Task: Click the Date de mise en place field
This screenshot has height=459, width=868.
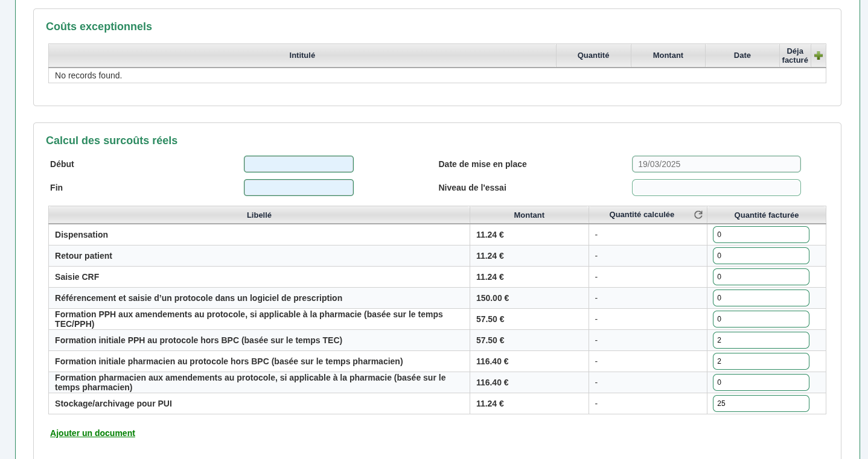Action: tap(716, 164)
